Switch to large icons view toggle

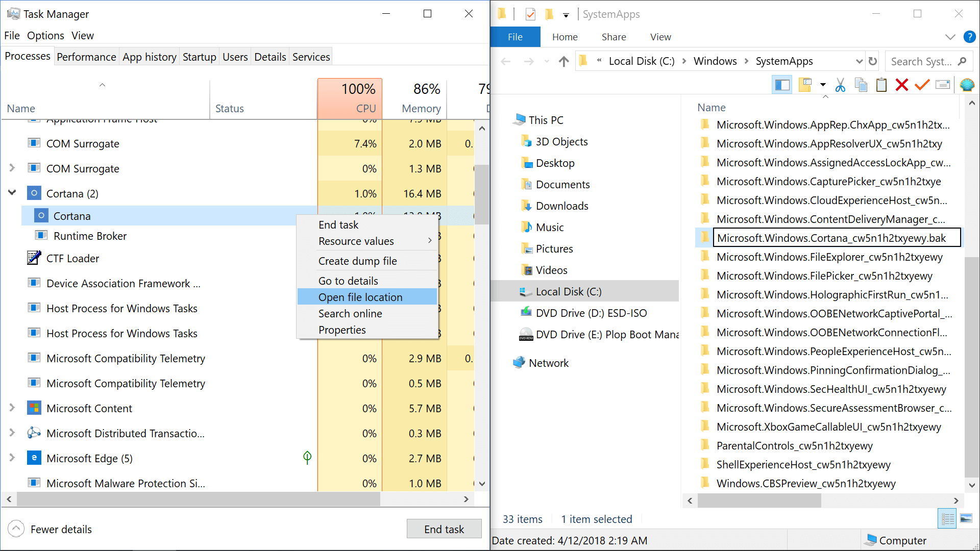[x=966, y=518]
